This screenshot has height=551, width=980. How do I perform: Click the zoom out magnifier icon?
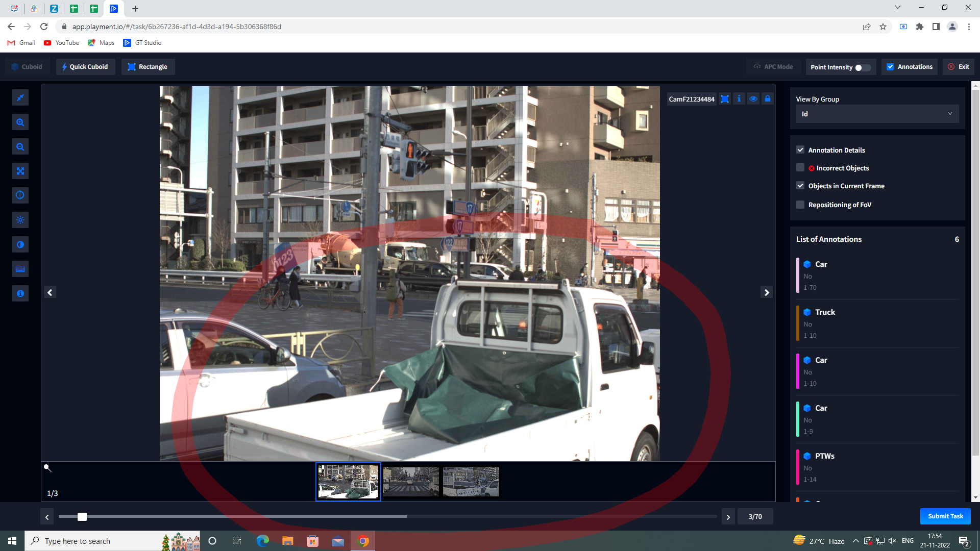[x=20, y=147]
